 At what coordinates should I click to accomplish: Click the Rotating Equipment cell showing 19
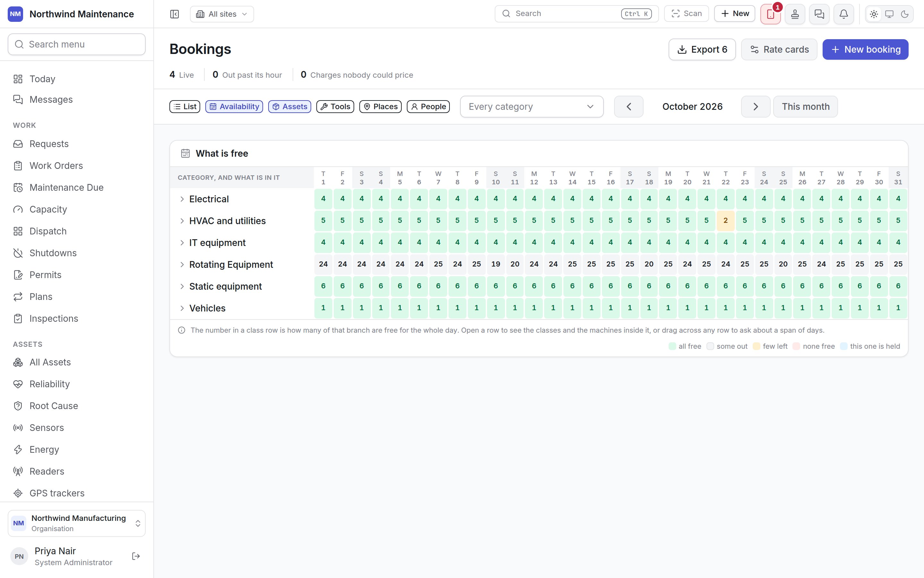coord(496,264)
